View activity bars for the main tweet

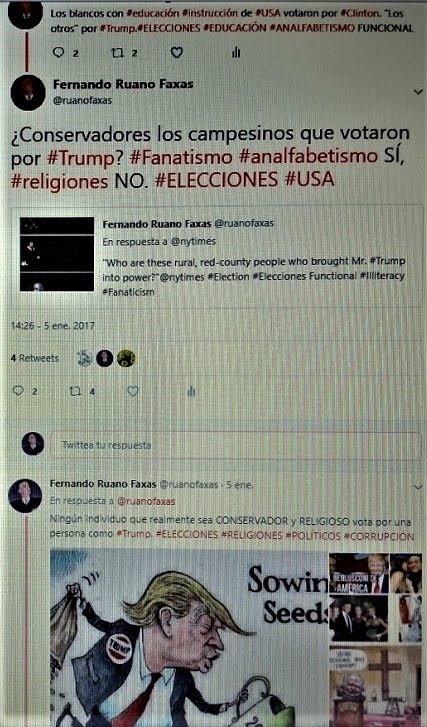click(x=191, y=391)
